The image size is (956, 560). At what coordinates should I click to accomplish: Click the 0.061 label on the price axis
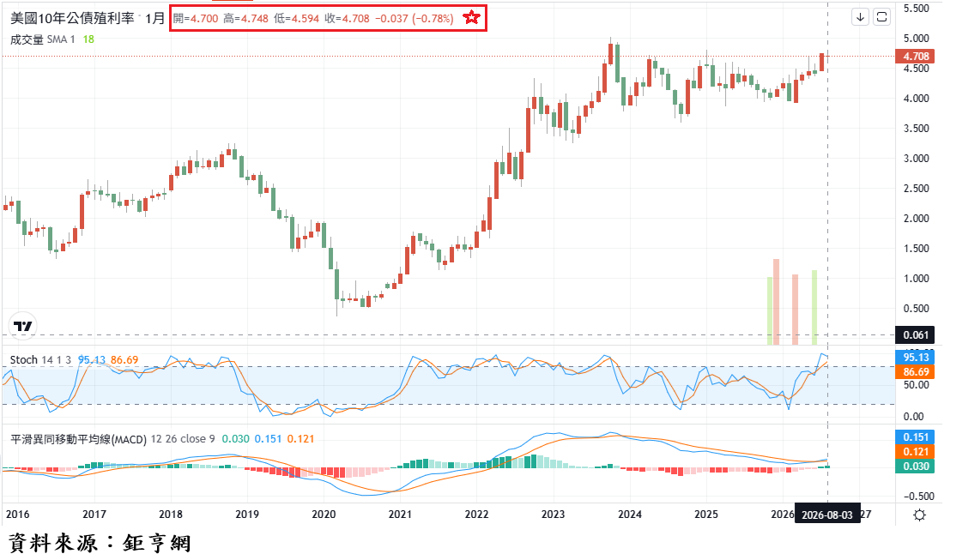pyautogui.click(x=915, y=335)
